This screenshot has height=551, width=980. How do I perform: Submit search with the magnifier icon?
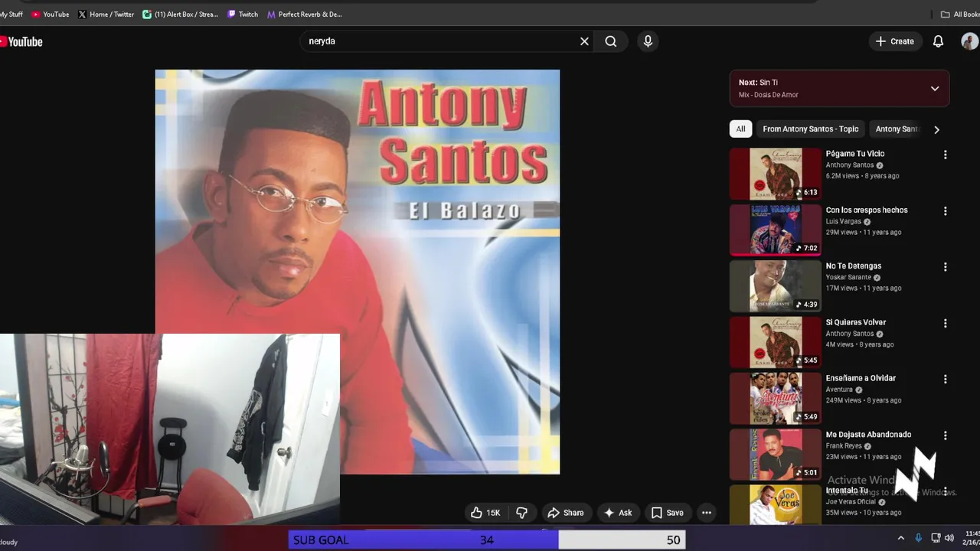611,41
